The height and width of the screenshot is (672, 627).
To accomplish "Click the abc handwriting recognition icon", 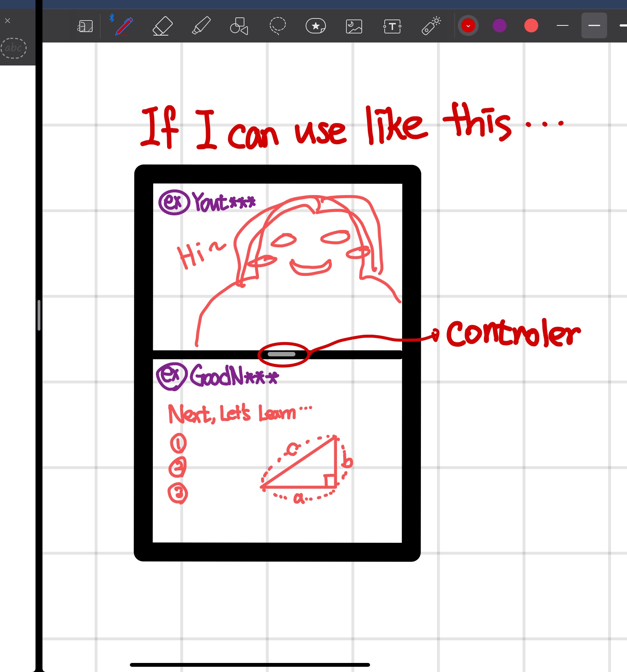I will pos(14,48).
